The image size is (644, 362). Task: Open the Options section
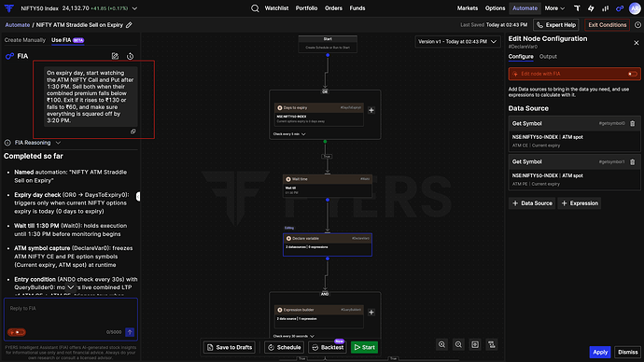pyautogui.click(x=495, y=8)
